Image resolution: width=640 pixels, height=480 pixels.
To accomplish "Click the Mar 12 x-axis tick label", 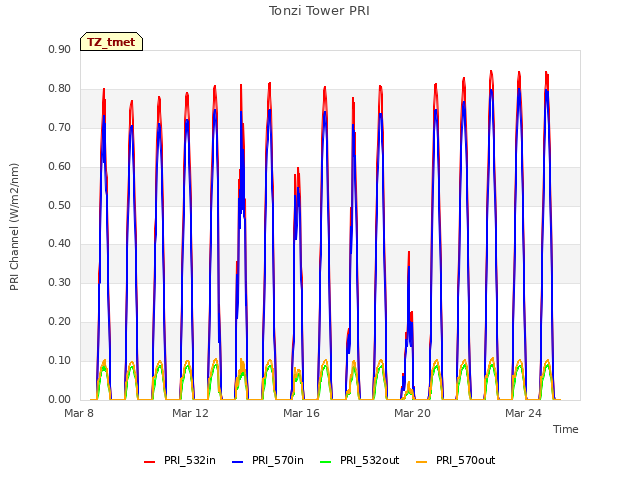I will point(190,413).
